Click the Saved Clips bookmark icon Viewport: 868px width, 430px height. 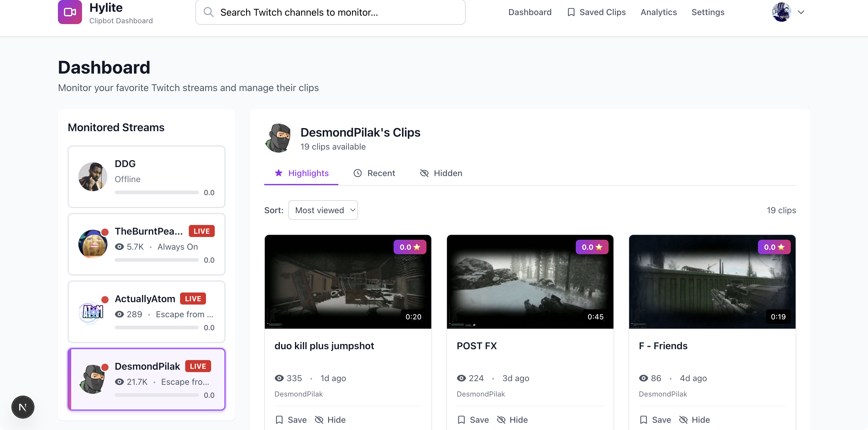point(571,12)
